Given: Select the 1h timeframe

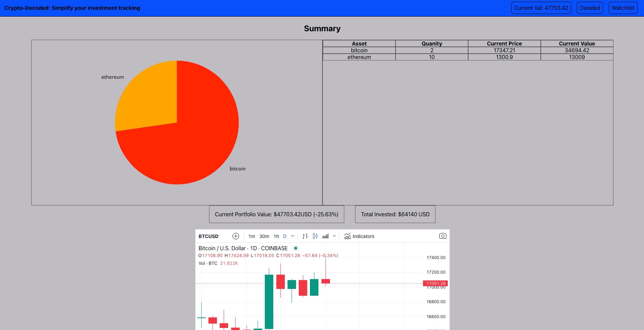Looking at the screenshot, I should 276,236.
